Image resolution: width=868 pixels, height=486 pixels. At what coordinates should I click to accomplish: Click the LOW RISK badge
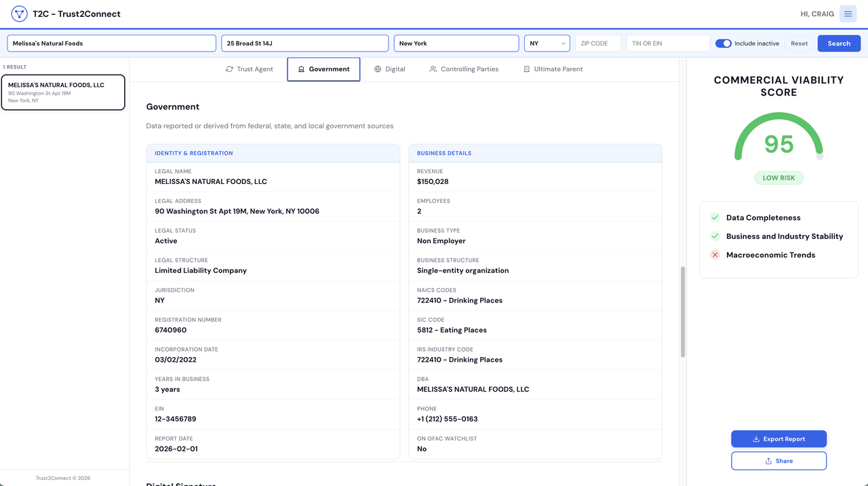778,178
